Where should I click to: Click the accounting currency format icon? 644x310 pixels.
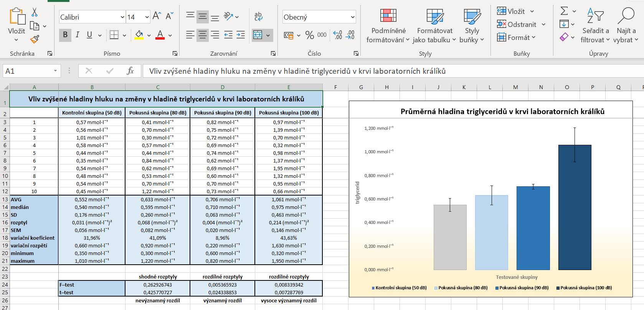288,35
